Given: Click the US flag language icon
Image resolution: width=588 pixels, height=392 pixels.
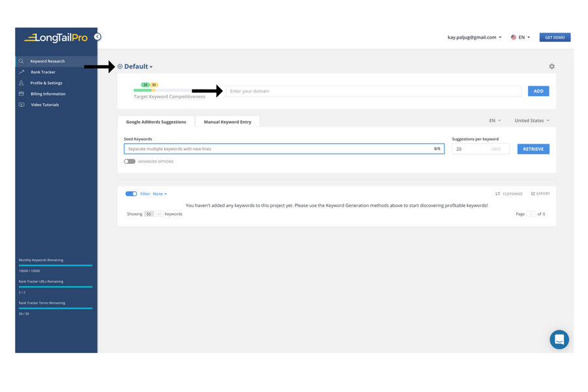Looking at the screenshot, I should pos(514,37).
